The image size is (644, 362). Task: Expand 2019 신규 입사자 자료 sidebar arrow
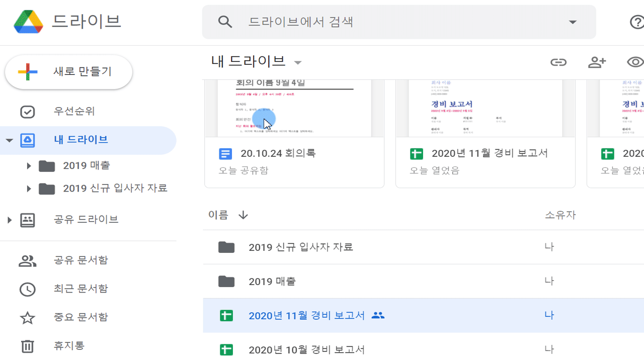(x=29, y=189)
